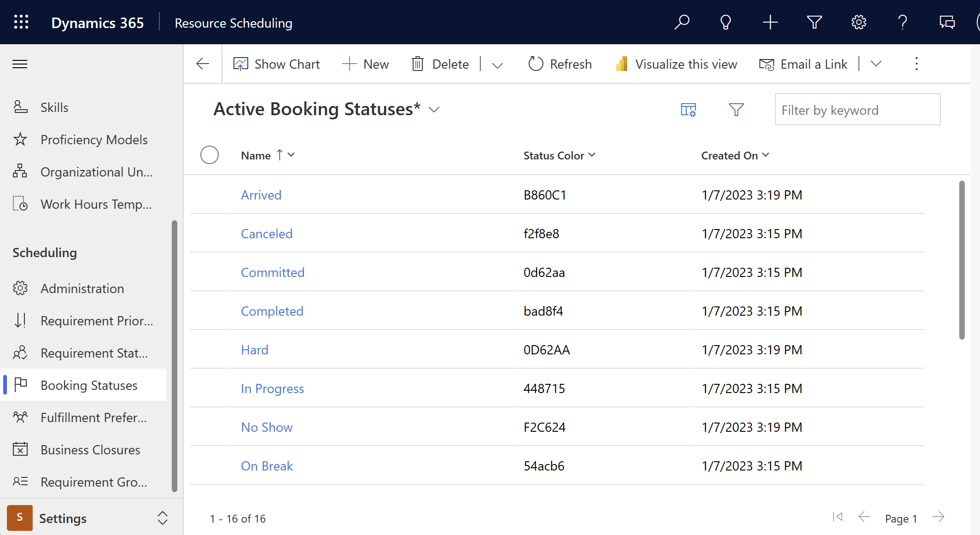Viewport: 980px width, 535px height.
Task: Expand the more commands ellipsis menu
Action: 916,64
